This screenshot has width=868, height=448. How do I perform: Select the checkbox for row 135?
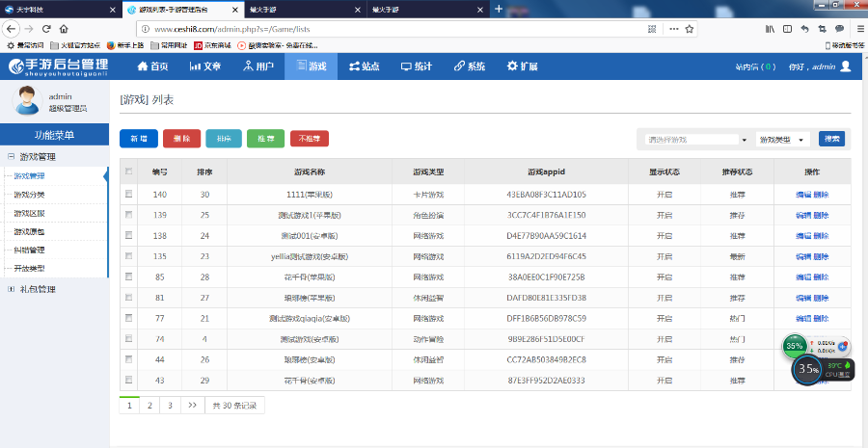128,256
